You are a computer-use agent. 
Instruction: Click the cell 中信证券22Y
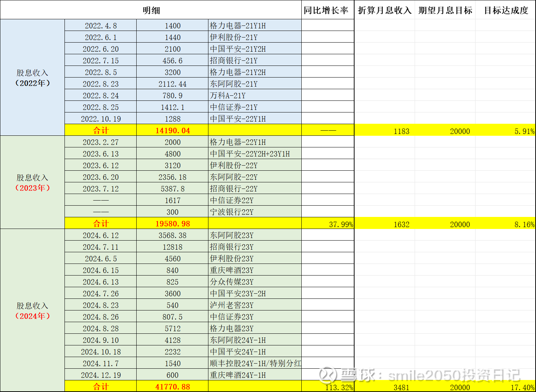point(255,200)
